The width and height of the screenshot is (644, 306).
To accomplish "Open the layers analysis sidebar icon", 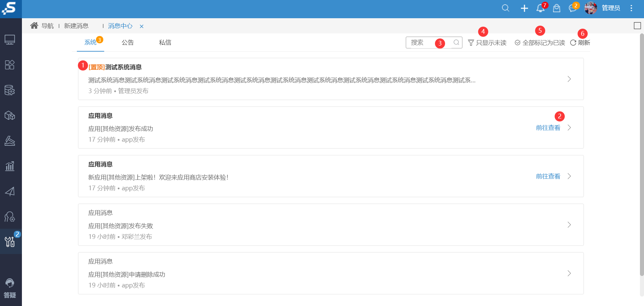I will pyautogui.click(x=10, y=141).
